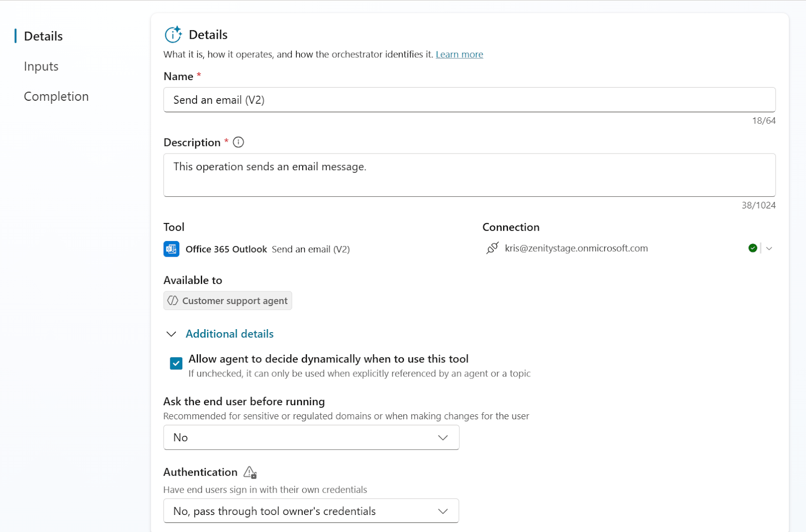Image resolution: width=806 pixels, height=532 pixels.
Task: Open the Authentication credentials dropdown
Action: 311,511
